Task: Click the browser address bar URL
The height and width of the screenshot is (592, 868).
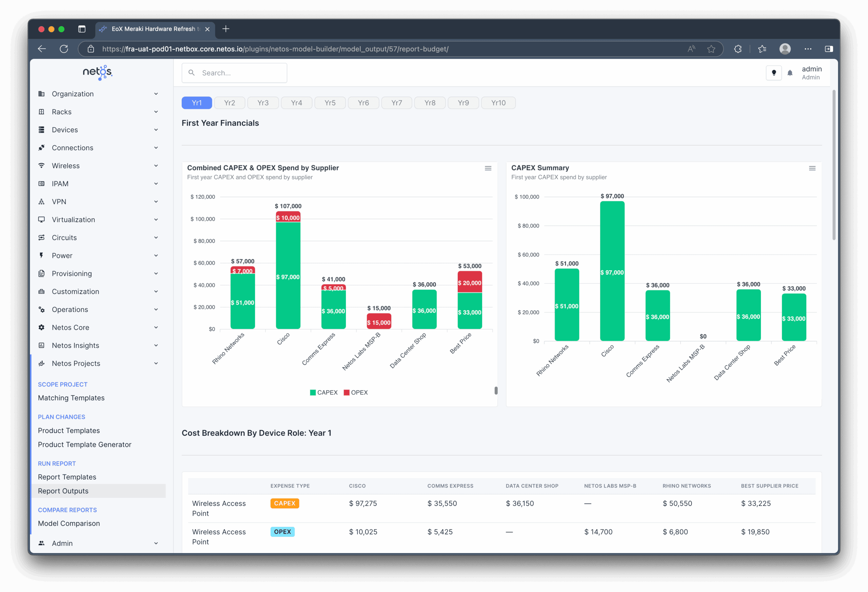Action: [275, 49]
